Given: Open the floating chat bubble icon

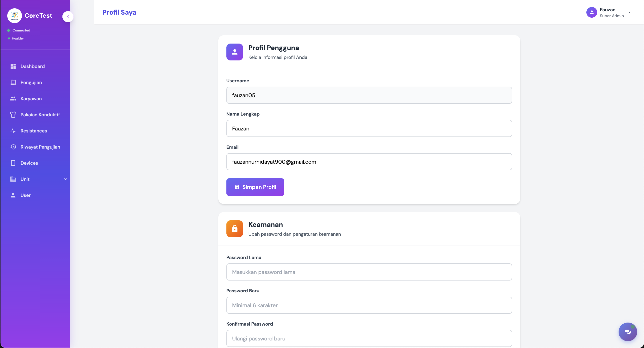Looking at the screenshot, I should pyautogui.click(x=627, y=332).
